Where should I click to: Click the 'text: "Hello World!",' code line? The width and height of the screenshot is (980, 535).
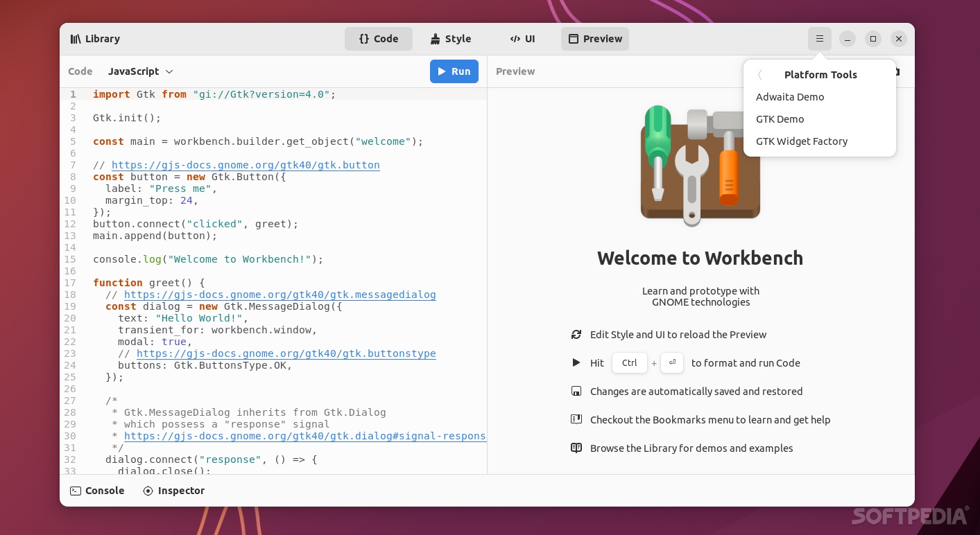(183, 318)
